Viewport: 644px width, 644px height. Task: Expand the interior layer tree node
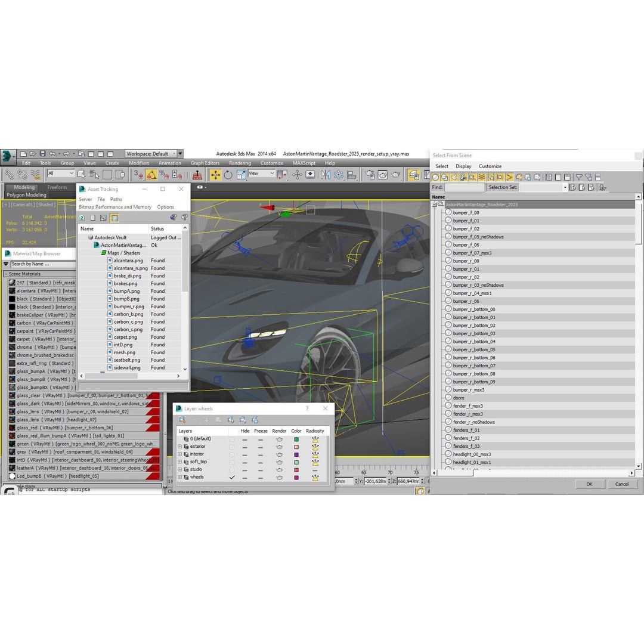(x=179, y=454)
